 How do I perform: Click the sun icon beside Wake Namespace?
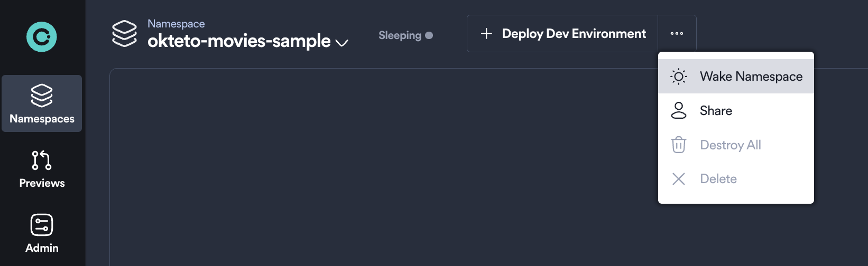tap(679, 77)
